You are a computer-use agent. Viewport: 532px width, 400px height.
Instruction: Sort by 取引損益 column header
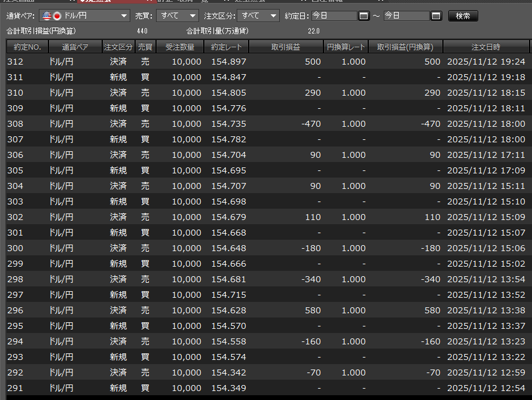coord(286,47)
